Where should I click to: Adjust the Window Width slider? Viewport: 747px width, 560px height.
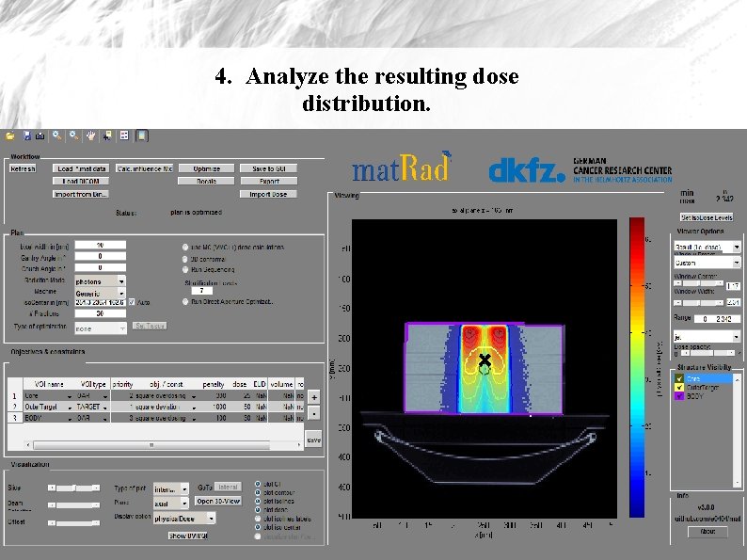tap(698, 303)
